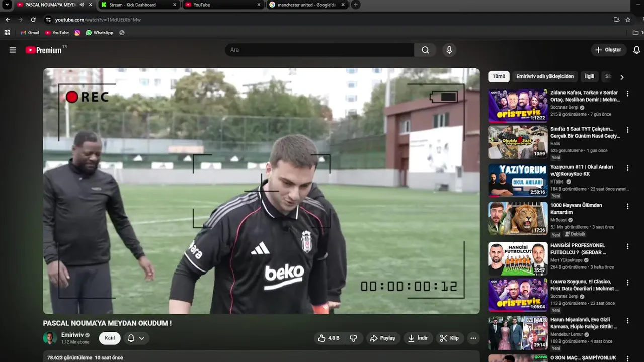Click the video player to pause
Screen dimensions: 644x362
pyautogui.click(x=261, y=191)
